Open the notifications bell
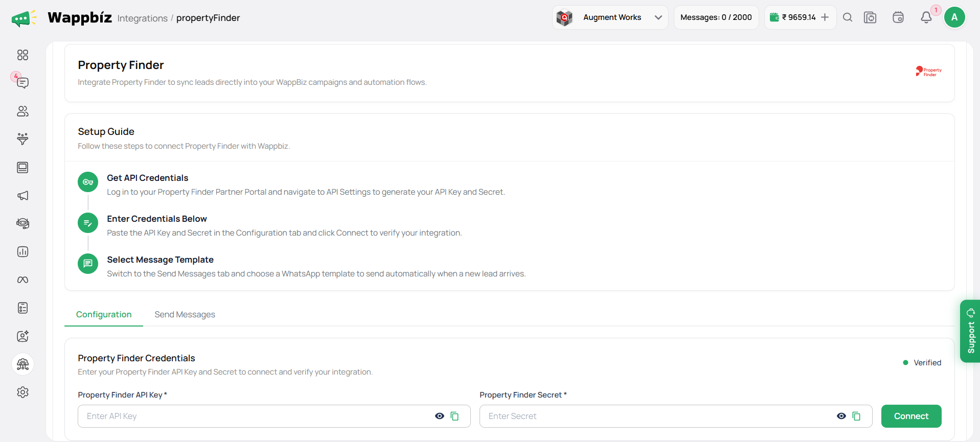Image resolution: width=980 pixels, height=442 pixels. pyautogui.click(x=926, y=17)
